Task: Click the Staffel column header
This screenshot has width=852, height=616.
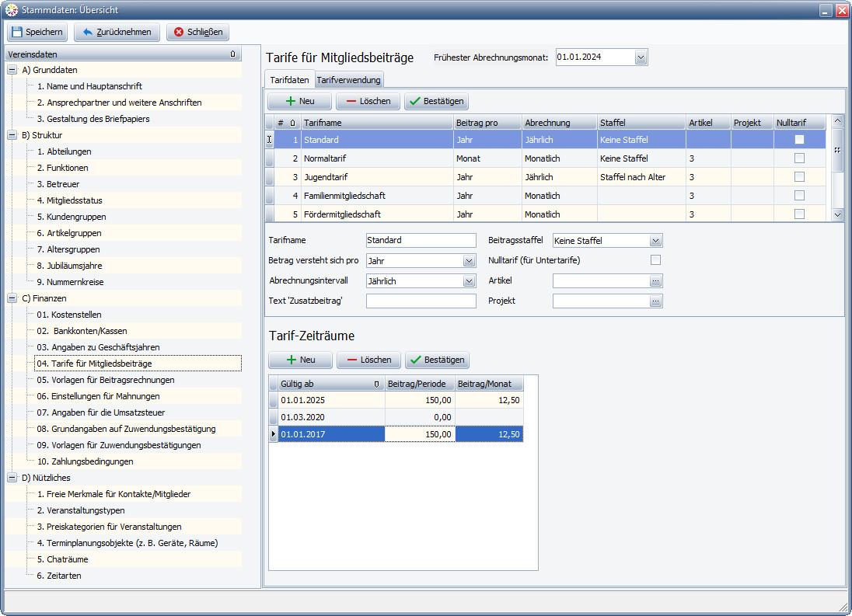Action: (x=641, y=123)
